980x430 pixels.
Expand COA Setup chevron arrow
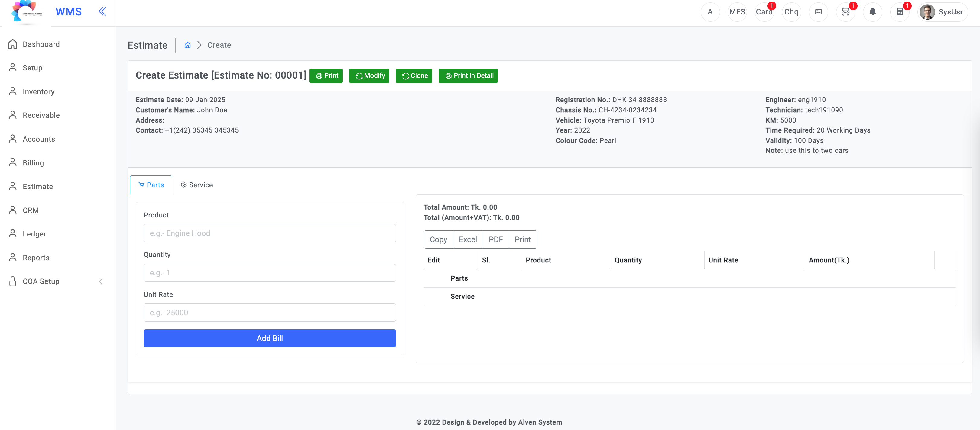100,281
